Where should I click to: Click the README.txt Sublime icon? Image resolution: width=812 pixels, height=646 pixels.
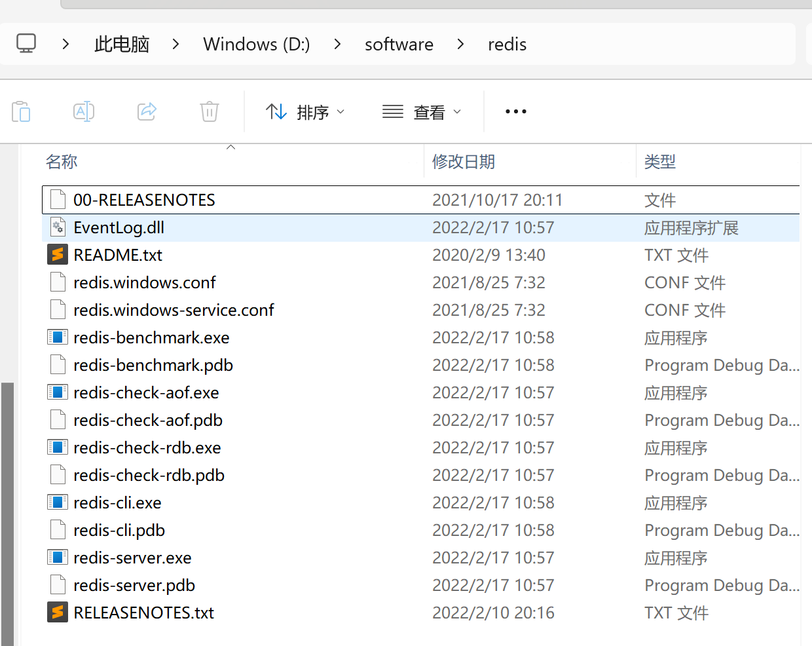[58, 255]
